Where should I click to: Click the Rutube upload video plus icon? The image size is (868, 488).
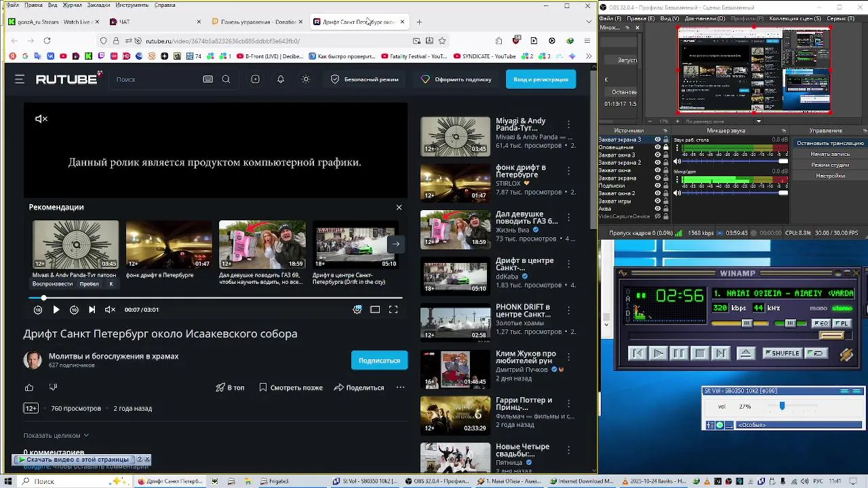255,79
